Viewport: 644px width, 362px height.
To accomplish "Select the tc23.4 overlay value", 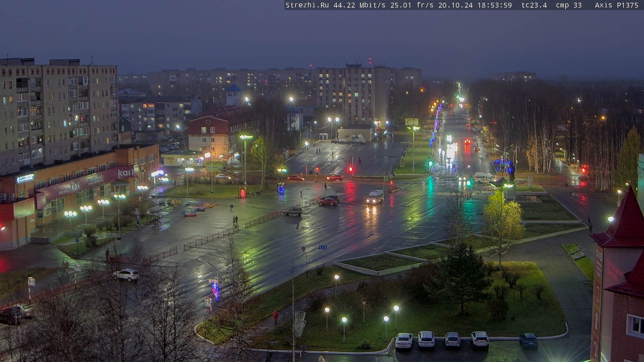I will 534,5.
